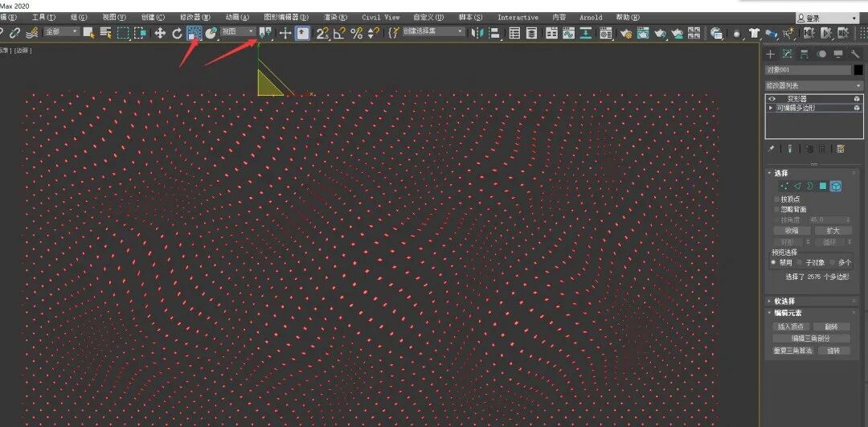
Task: Select the 多个 preview radio button
Action: (x=833, y=262)
